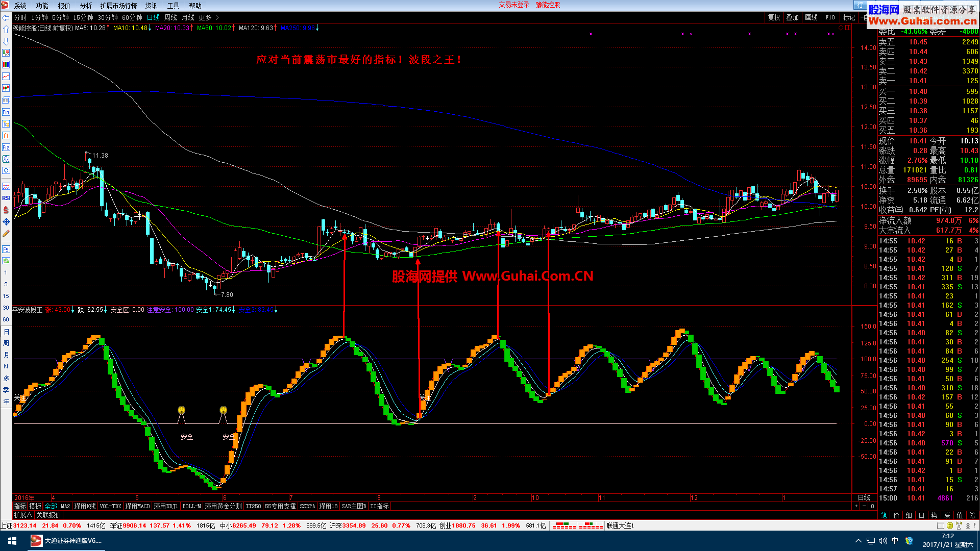The image size is (980, 551).
Task: Toggle the 日 period button in left sidebar
Action: click(6, 332)
